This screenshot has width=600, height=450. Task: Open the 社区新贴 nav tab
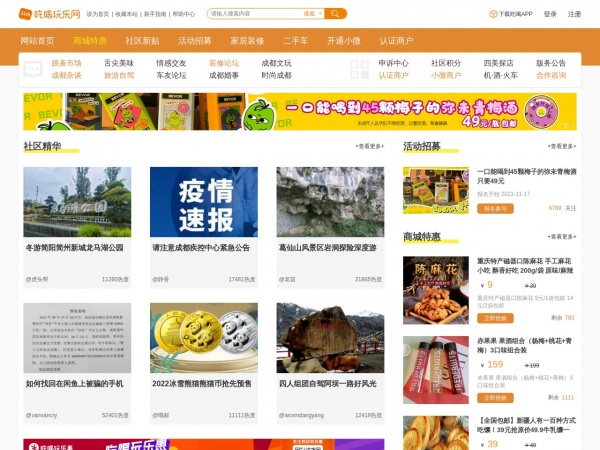pos(142,41)
